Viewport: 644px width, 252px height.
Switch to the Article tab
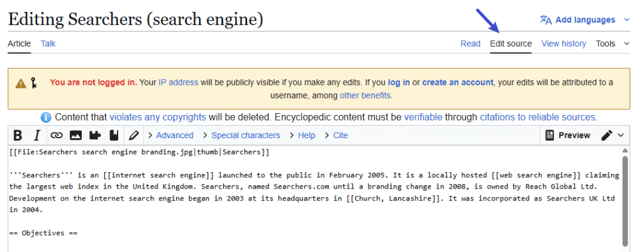click(19, 43)
